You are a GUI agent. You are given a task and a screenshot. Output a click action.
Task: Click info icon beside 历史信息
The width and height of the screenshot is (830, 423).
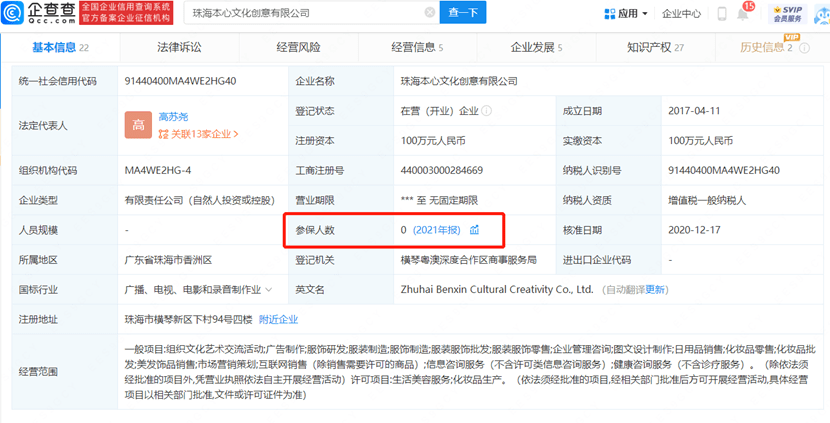pos(805,48)
